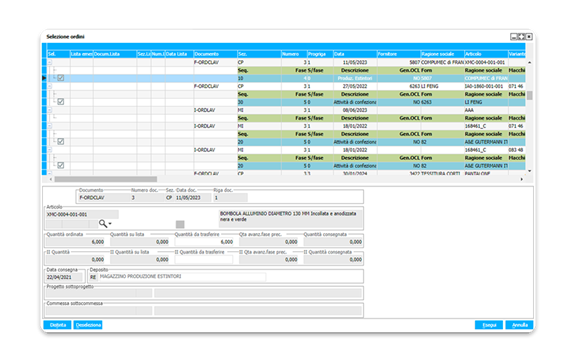The height and width of the screenshot is (362, 576).
Task: Minimize the Selezione ordini window
Action: point(514,37)
